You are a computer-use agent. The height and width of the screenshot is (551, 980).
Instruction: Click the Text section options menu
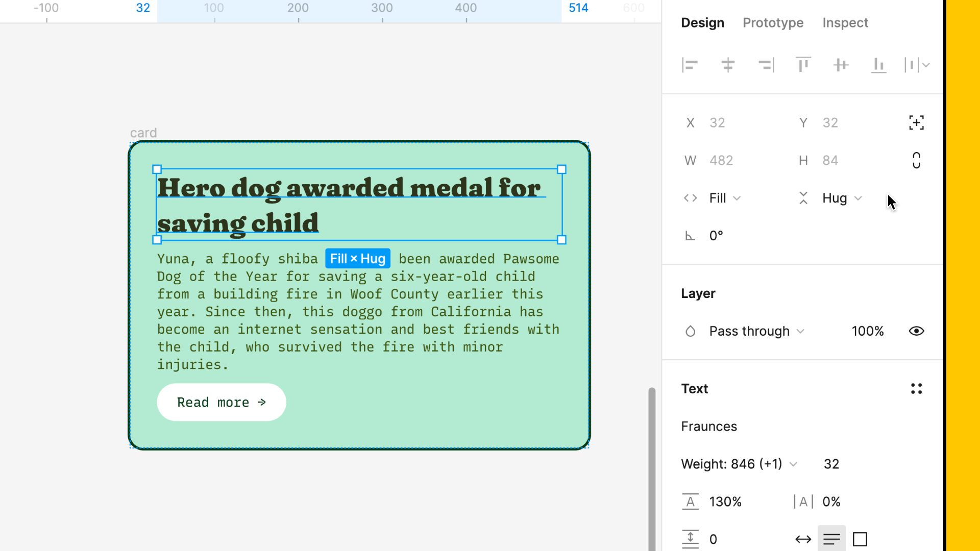point(916,389)
